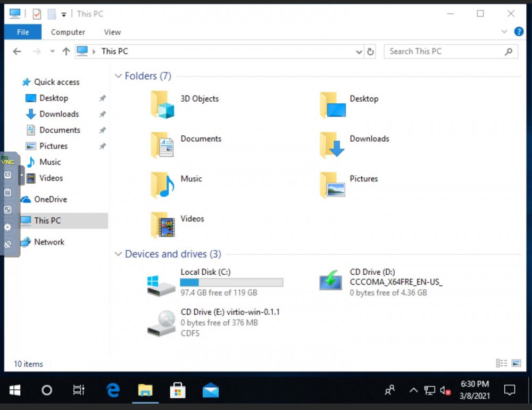This screenshot has height=410, width=532.
Task: Select the Music folder in Folders group
Action: click(x=177, y=185)
